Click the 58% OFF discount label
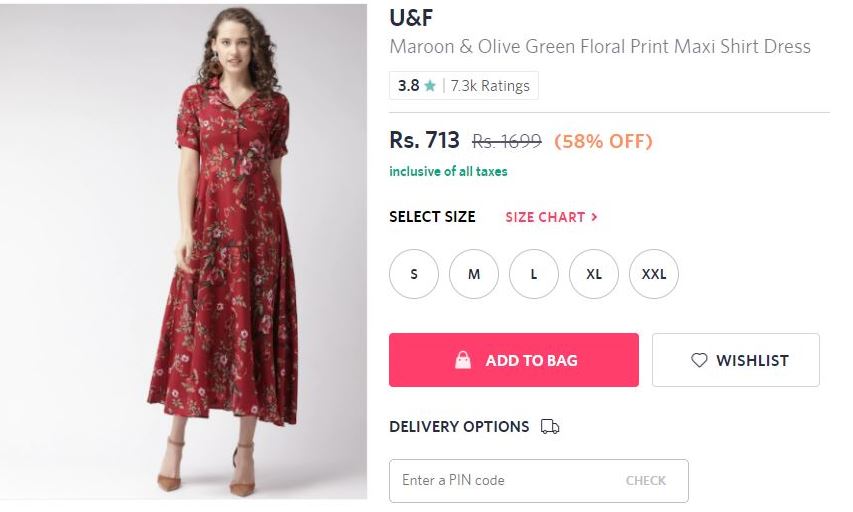The image size is (853, 512). pyautogui.click(x=603, y=141)
